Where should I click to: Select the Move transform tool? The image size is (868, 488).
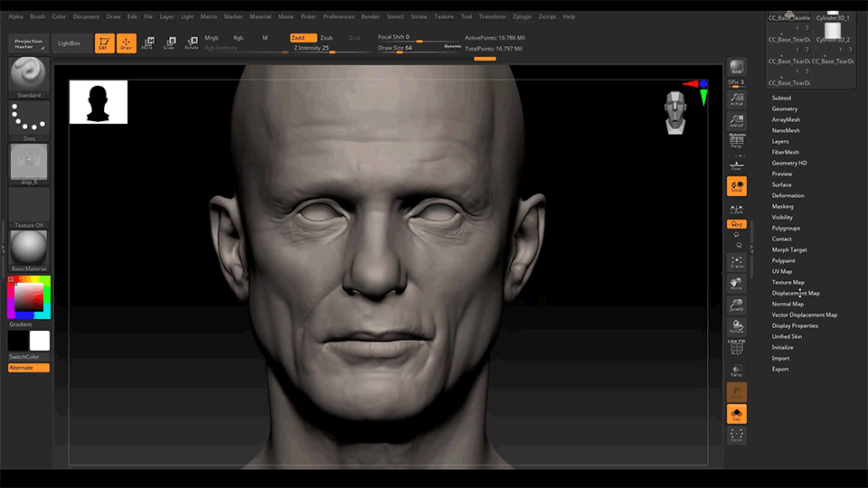[147, 42]
